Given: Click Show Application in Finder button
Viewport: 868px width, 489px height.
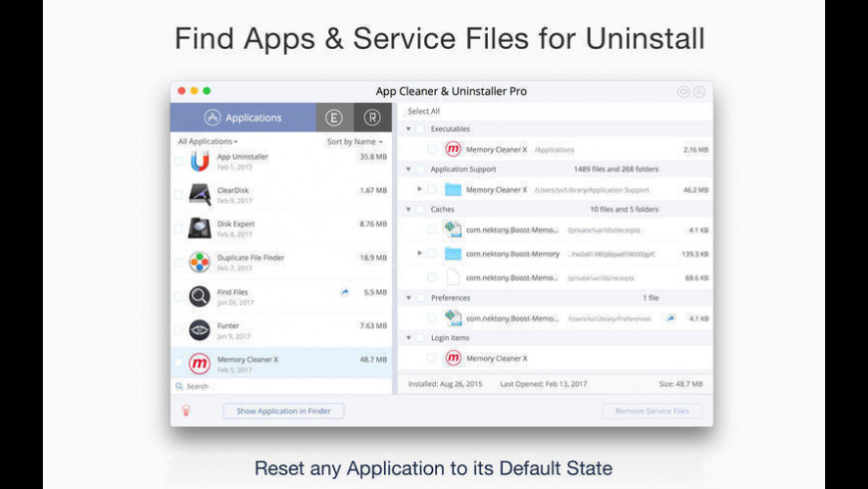Looking at the screenshot, I should coord(283,411).
